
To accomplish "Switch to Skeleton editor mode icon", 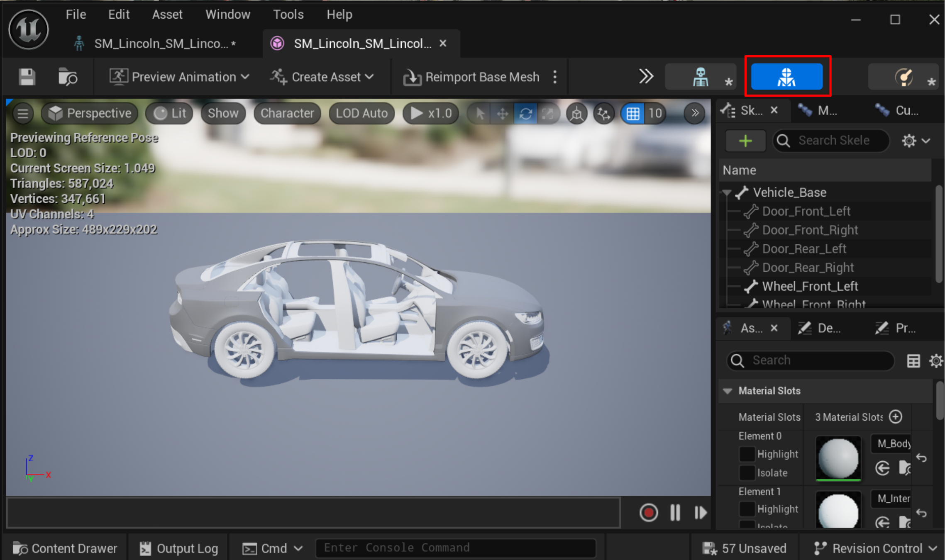I will click(700, 77).
